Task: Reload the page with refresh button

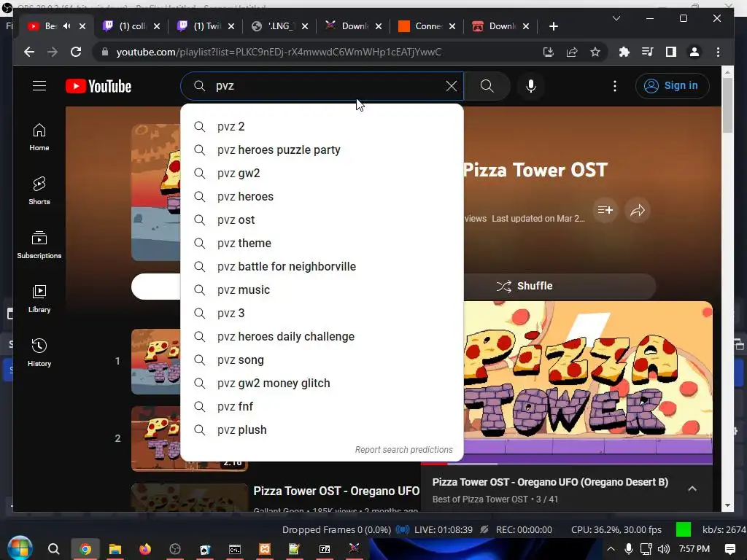Action: click(76, 52)
